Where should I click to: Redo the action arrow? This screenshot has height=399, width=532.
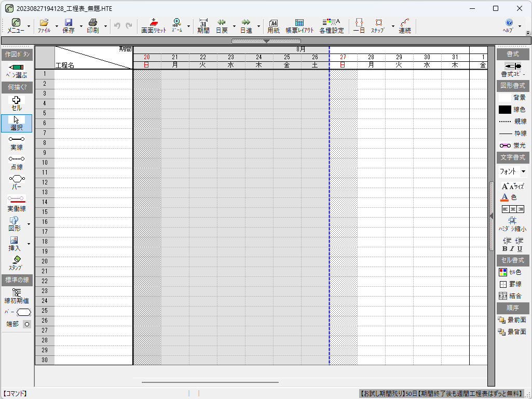click(x=129, y=26)
